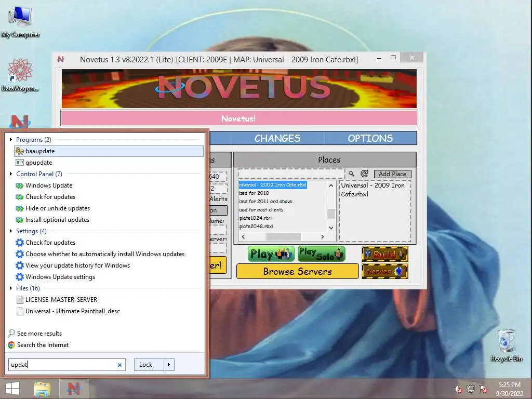Select the plate2048.rbxl place

(x=256, y=227)
